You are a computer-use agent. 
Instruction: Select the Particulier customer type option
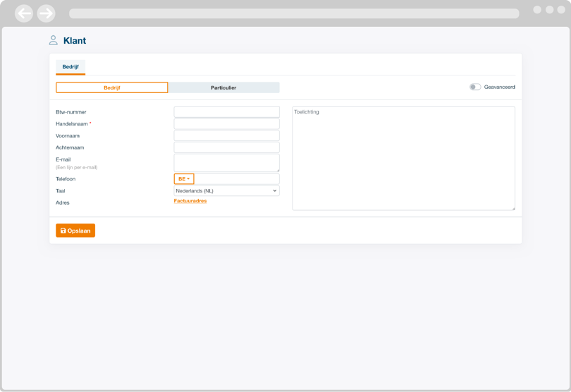[223, 87]
